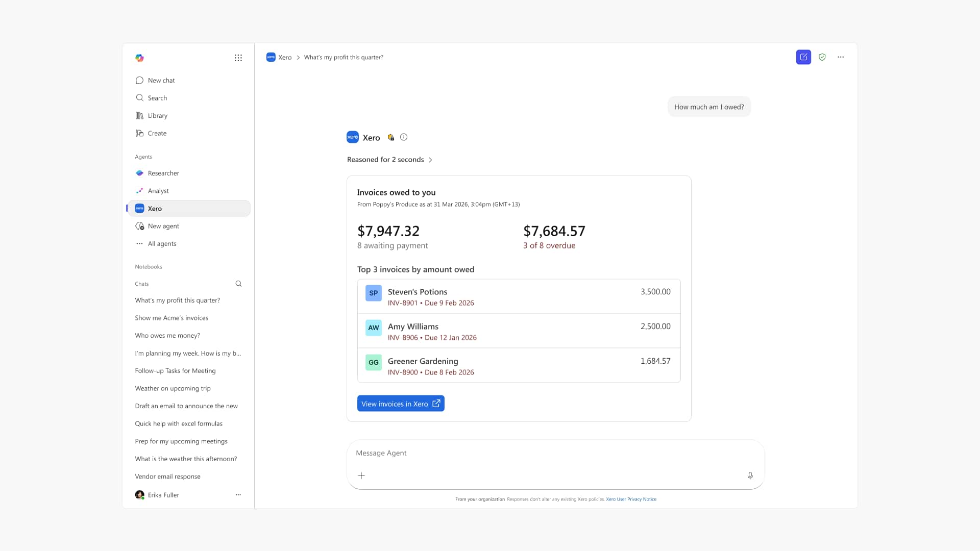This screenshot has width=980, height=551.
Task: Open Amy Williams invoice row
Action: click(519, 331)
